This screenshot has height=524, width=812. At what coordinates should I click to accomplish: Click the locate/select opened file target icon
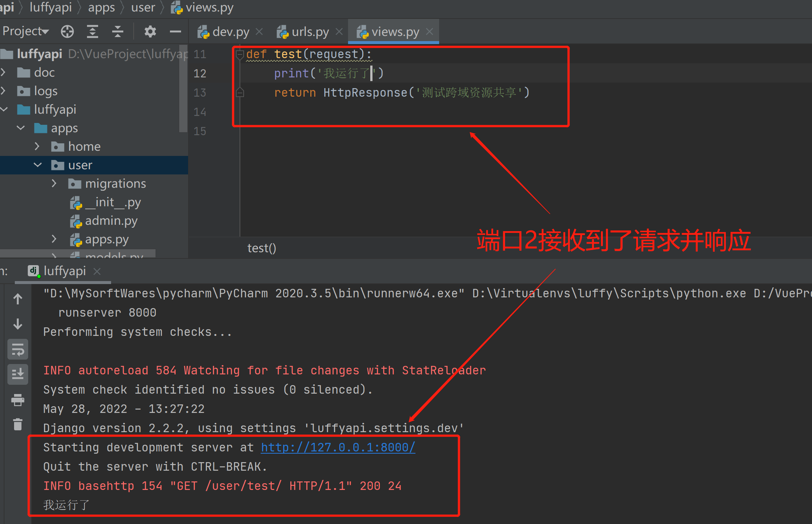click(67, 32)
